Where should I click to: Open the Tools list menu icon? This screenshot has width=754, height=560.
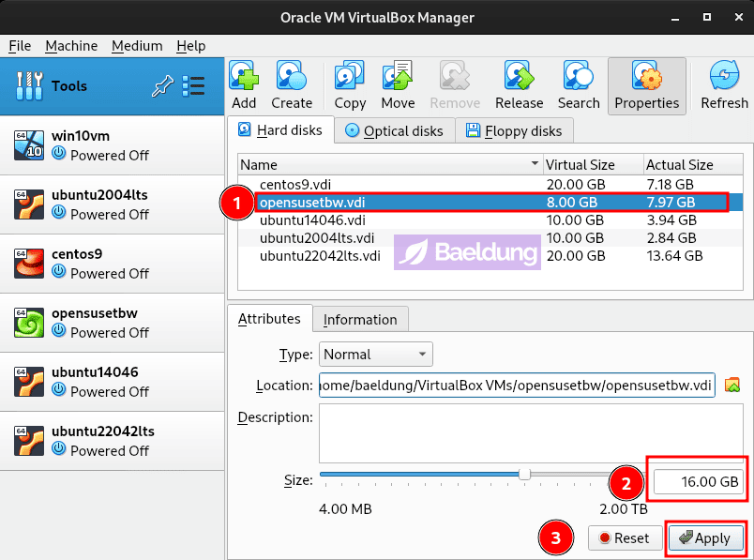(193, 86)
